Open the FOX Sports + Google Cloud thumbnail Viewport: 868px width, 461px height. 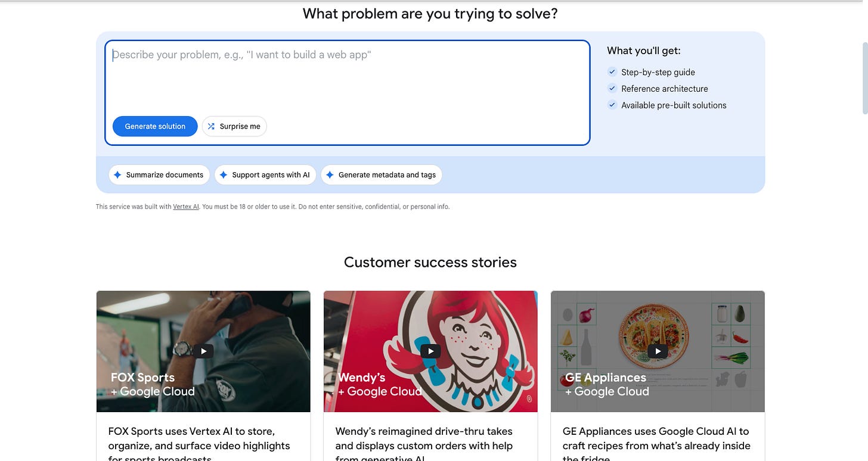tap(203, 351)
